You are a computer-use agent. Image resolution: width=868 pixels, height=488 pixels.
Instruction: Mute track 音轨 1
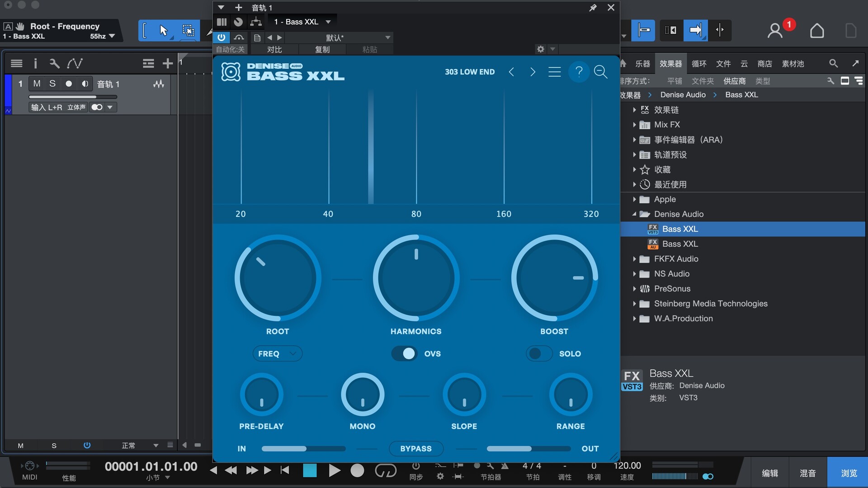tap(37, 84)
